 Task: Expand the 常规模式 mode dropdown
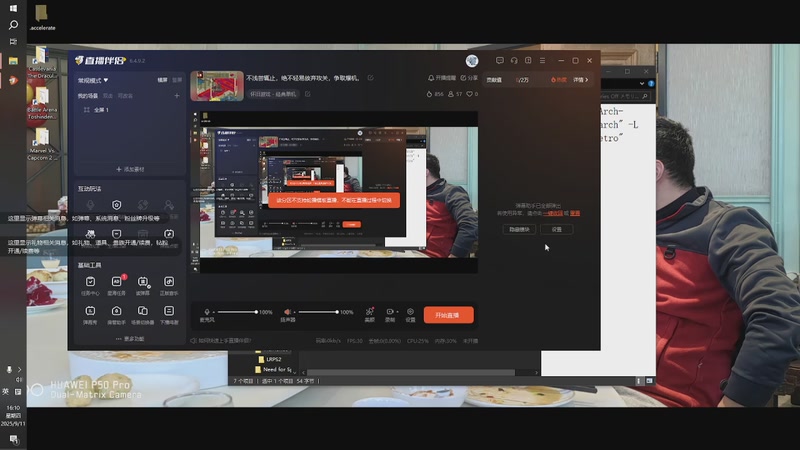click(x=93, y=80)
